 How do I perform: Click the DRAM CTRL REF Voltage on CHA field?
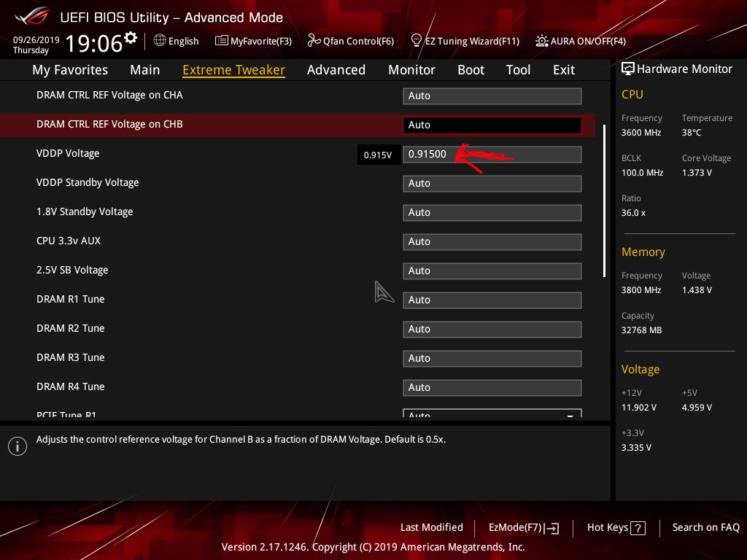click(x=492, y=96)
